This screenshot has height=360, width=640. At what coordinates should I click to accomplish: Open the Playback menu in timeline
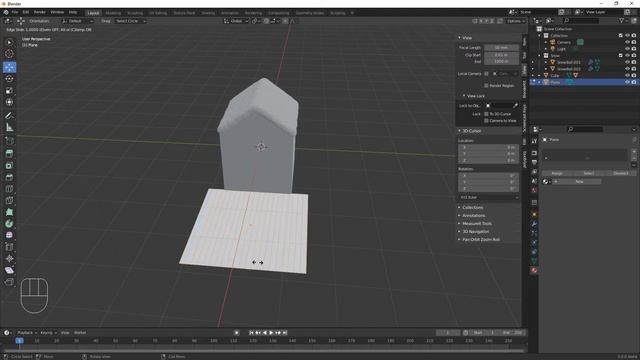click(x=27, y=333)
